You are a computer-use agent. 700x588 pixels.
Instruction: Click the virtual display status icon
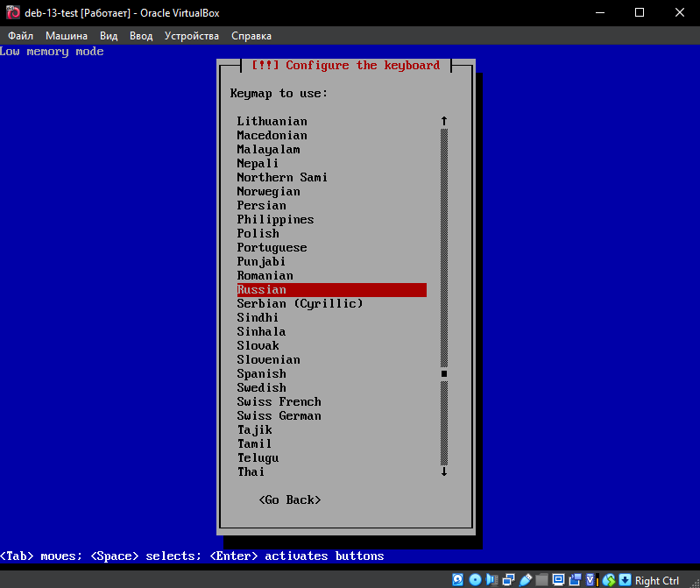tap(558, 580)
